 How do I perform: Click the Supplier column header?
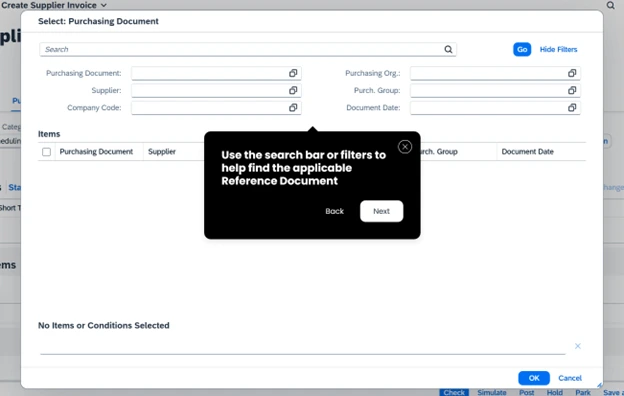(162, 152)
